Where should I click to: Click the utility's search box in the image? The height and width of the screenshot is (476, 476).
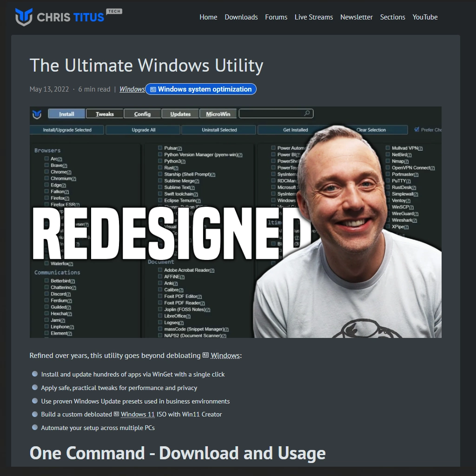(276, 113)
